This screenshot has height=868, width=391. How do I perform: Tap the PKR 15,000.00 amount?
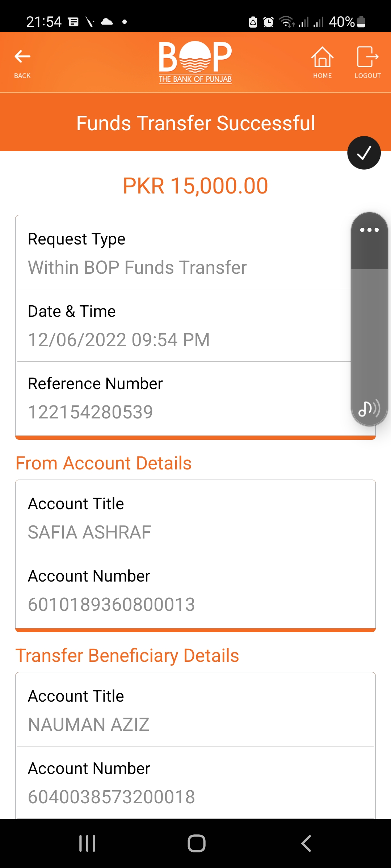[195, 186]
